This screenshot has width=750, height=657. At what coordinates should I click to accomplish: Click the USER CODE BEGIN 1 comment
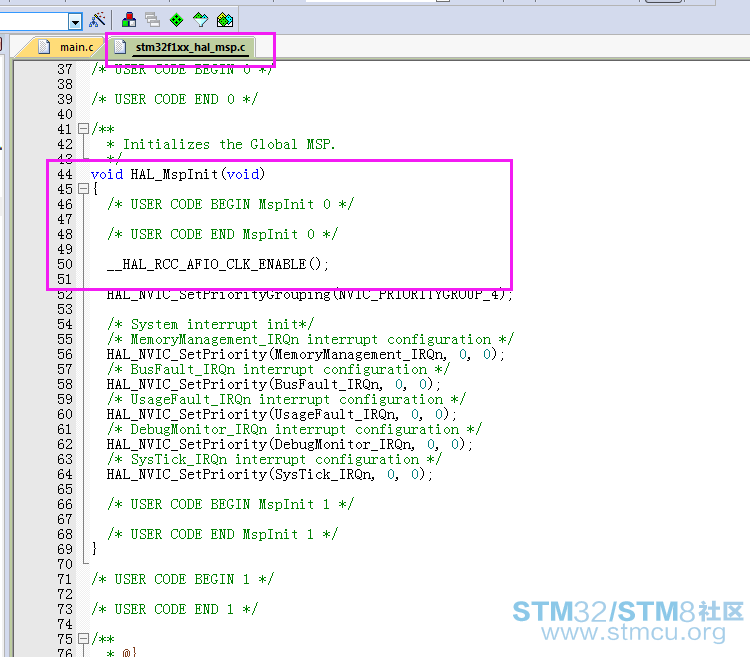click(183, 580)
